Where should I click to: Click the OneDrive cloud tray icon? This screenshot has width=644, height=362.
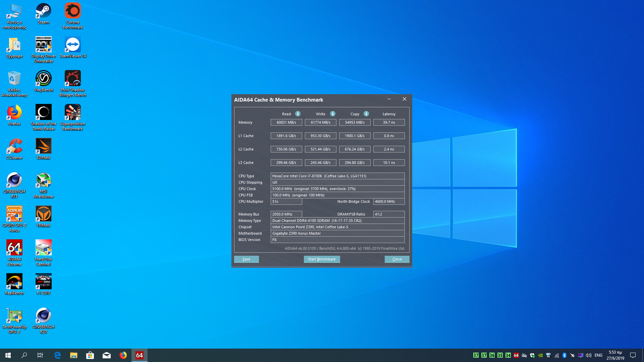[524, 355]
